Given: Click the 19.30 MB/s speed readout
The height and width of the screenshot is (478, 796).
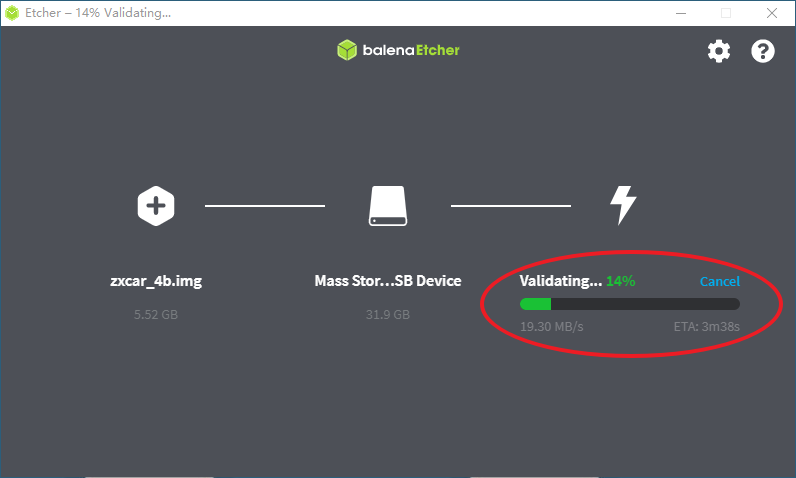Looking at the screenshot, I should tap(552, 326).
